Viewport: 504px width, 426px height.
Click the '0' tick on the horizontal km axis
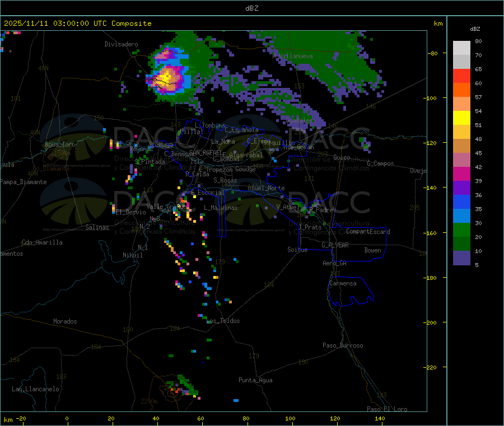67,419
